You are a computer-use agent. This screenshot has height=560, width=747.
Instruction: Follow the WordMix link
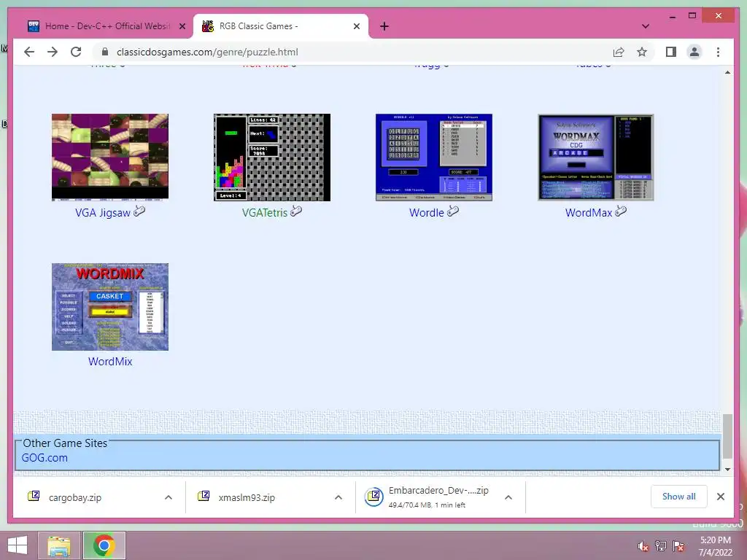[x=110, y=362]
